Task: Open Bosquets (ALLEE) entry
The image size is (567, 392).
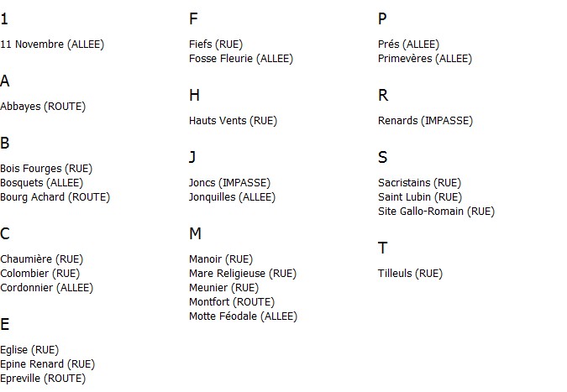Action: point(42,183)
